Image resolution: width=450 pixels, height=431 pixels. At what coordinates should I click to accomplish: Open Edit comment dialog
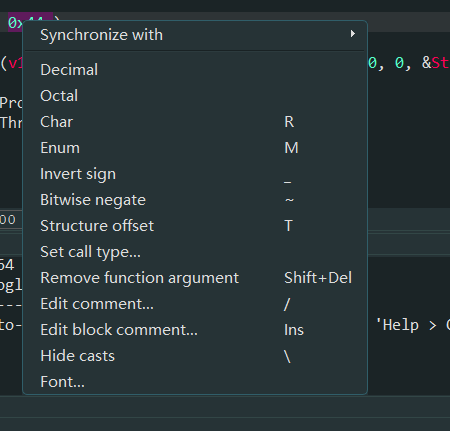click(x=195, y=304)
